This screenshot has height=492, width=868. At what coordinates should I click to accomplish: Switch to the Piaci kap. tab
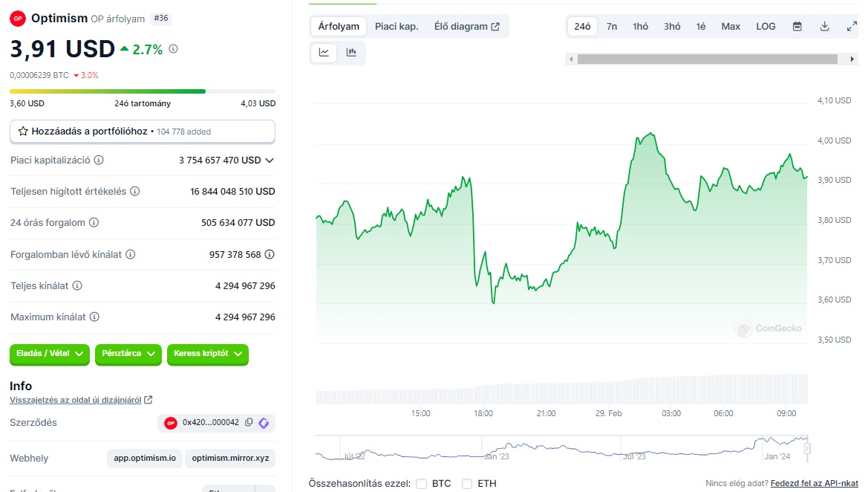(397, 27)
